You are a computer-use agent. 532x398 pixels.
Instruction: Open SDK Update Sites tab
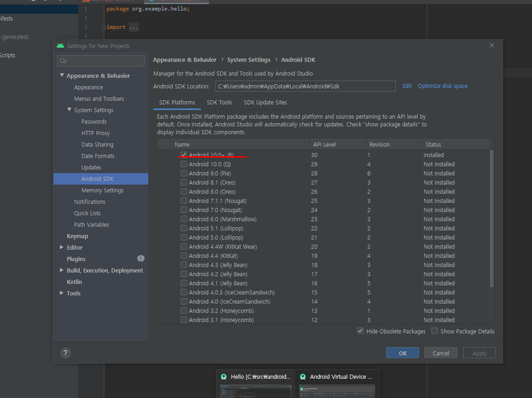[x=265, y=103]
